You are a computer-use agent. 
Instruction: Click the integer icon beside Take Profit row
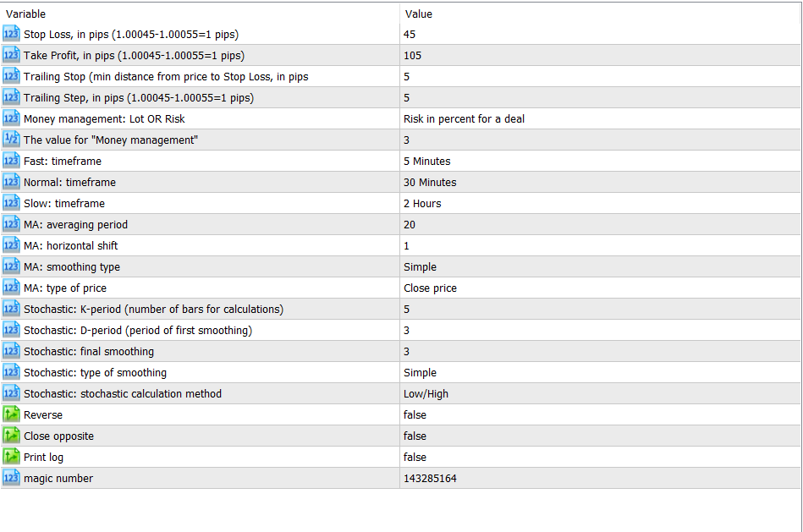[11, 55]
